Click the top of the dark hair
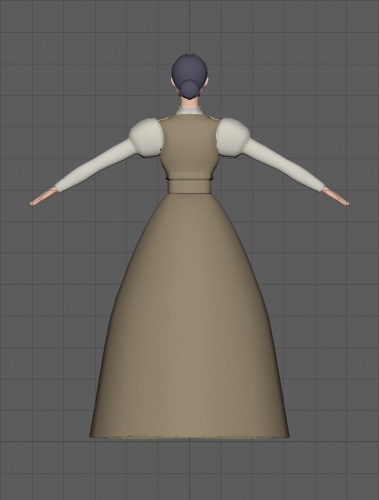Screen dimensions: 379x500 [x=189, y=60]
